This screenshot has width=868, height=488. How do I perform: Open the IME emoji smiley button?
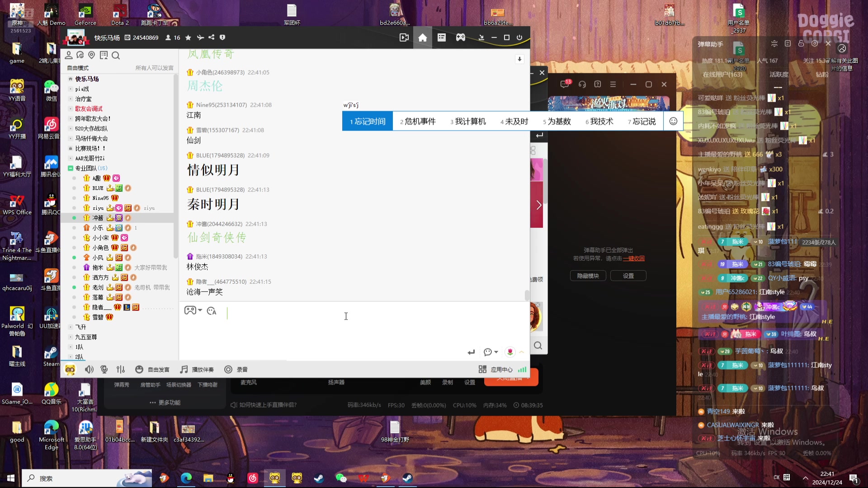[x=673, y=121]
